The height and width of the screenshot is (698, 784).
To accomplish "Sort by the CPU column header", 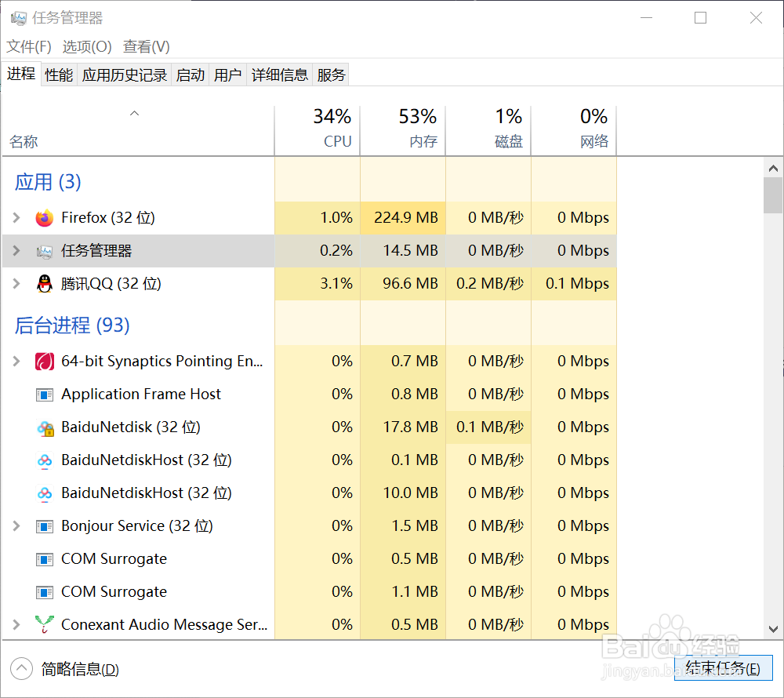I will (x=332, y=129).
